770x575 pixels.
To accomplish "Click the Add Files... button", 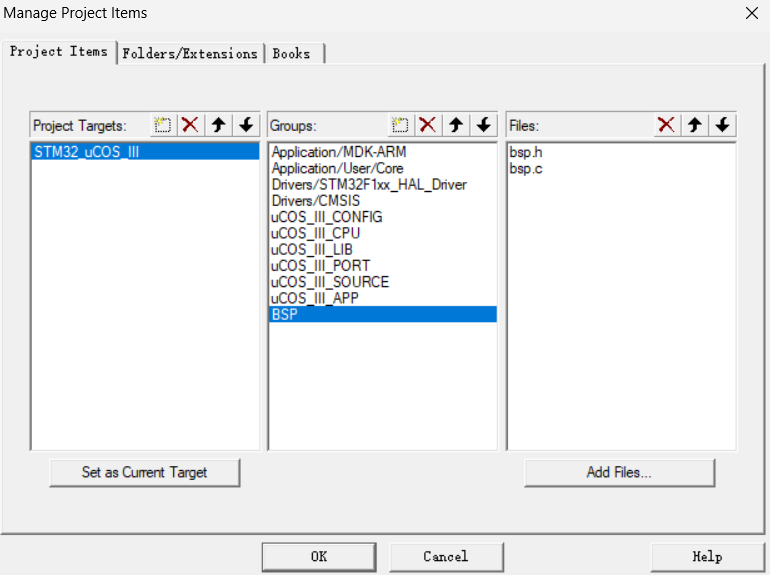I will [619, 472].
